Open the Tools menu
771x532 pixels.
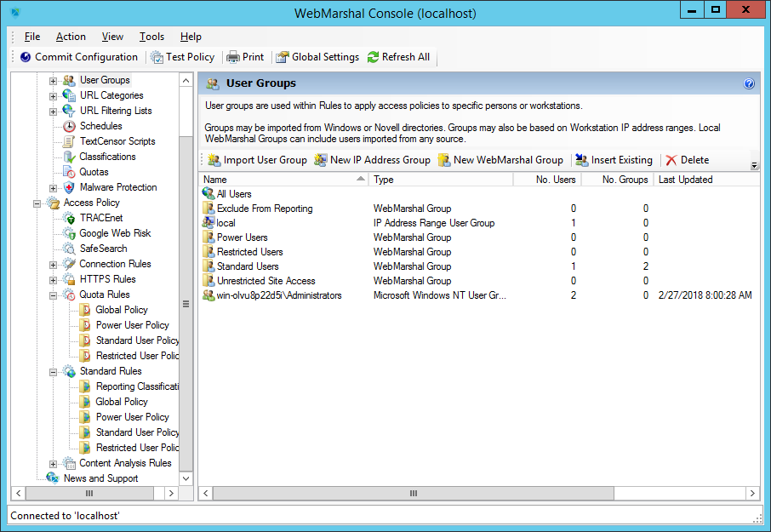(x=151, y=37)
